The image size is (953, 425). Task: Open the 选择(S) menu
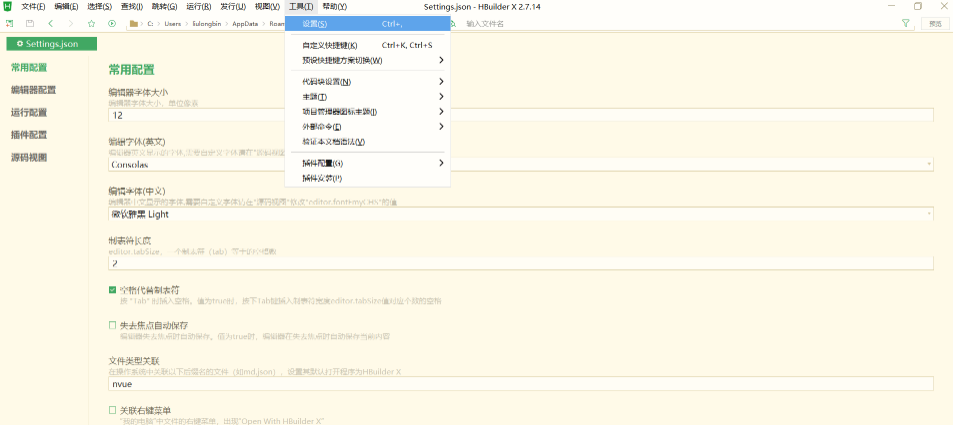[x=100, y=7]
